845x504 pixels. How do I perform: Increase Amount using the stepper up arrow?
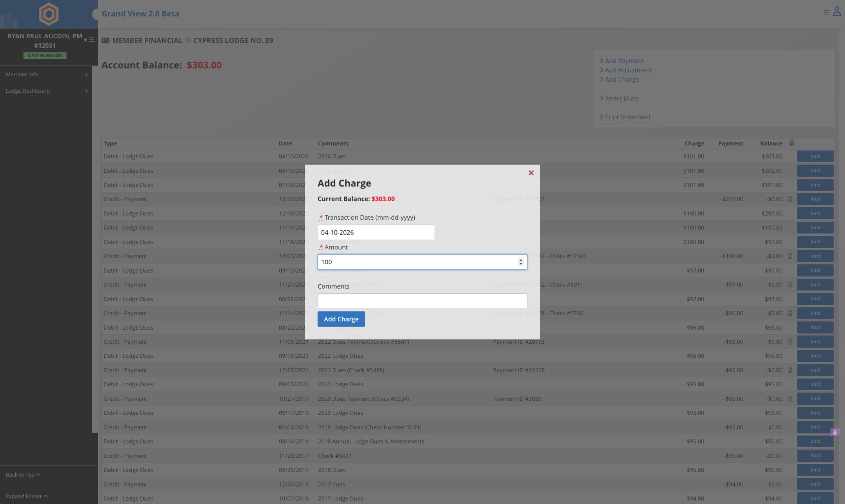tap(520, 260)
